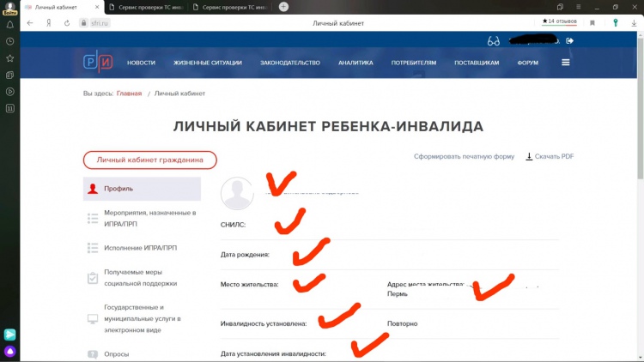Click Сформировать печатную форму link

tap(464, 157)
